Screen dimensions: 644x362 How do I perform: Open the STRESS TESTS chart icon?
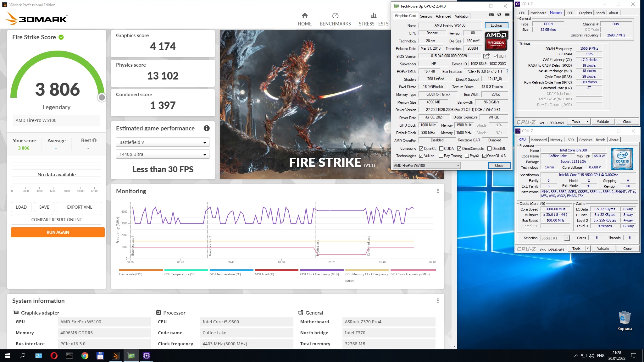(x=374, y=15)
